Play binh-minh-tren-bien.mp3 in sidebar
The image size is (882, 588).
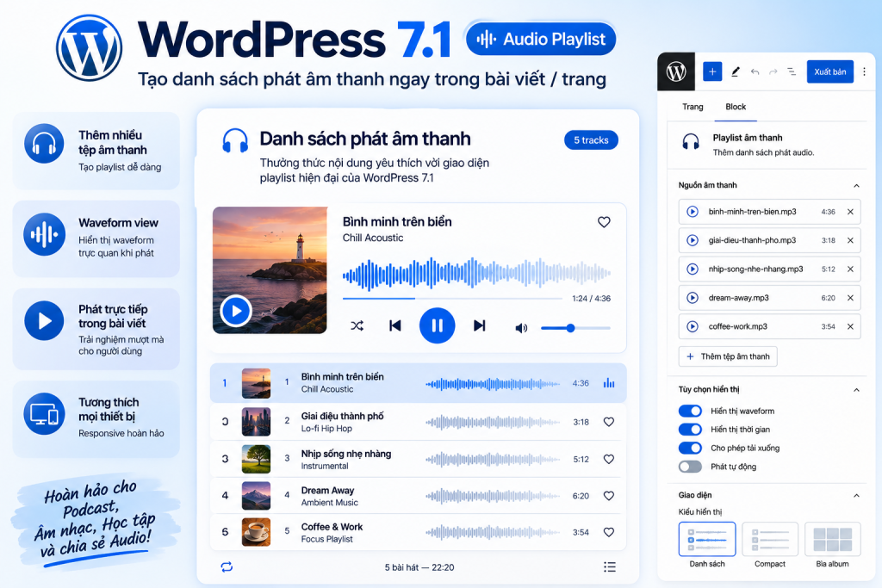(693, 212)
